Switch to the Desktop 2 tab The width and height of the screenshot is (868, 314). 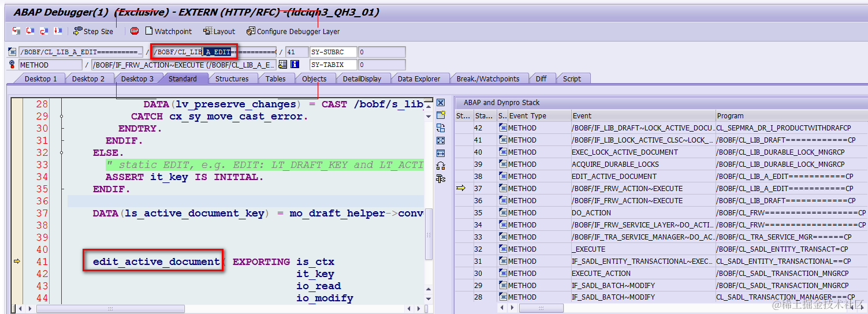[x=88, y=78]
